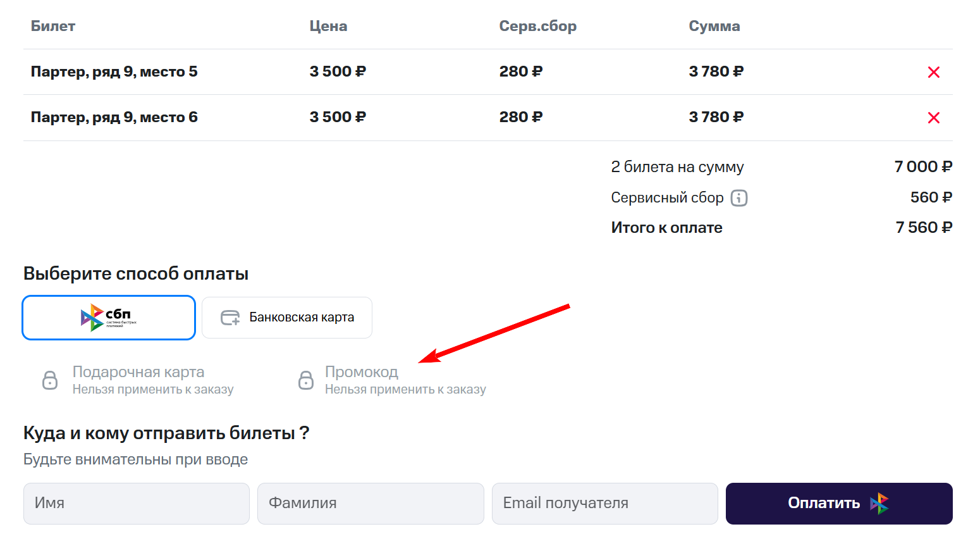
Task: Focus the Имя input field
Action: [x=137, y=504]
